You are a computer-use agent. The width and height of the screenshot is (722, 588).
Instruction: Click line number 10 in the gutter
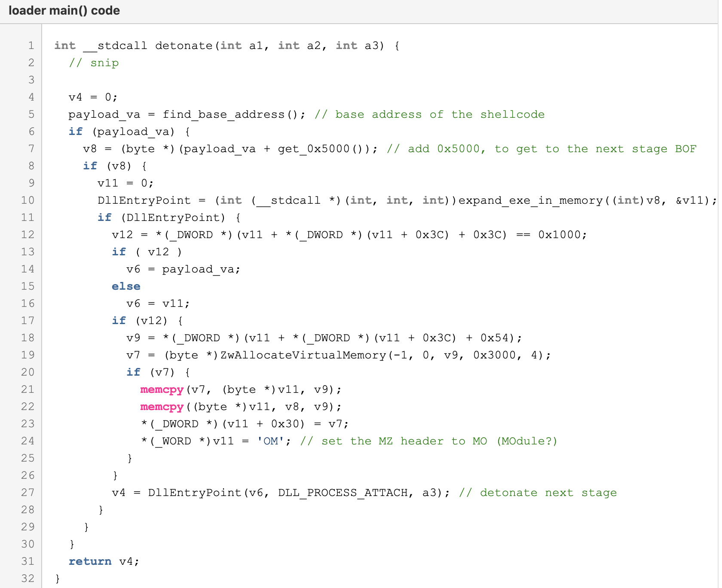click(x=28, y=200)
